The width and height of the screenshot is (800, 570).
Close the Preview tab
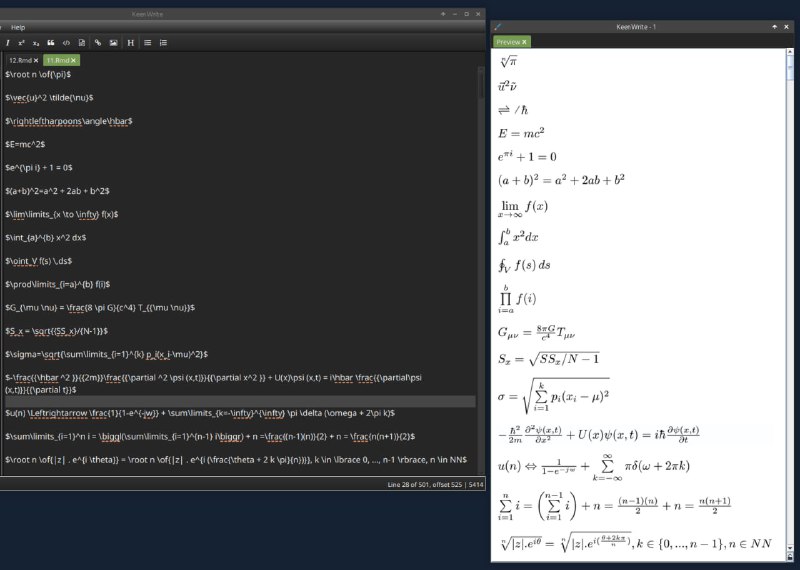coord(524,42)
